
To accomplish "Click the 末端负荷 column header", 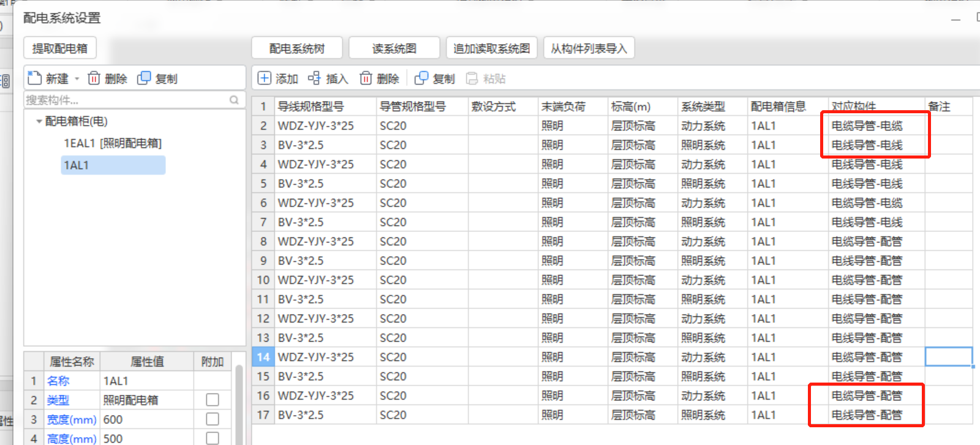I will coord(573,107).
